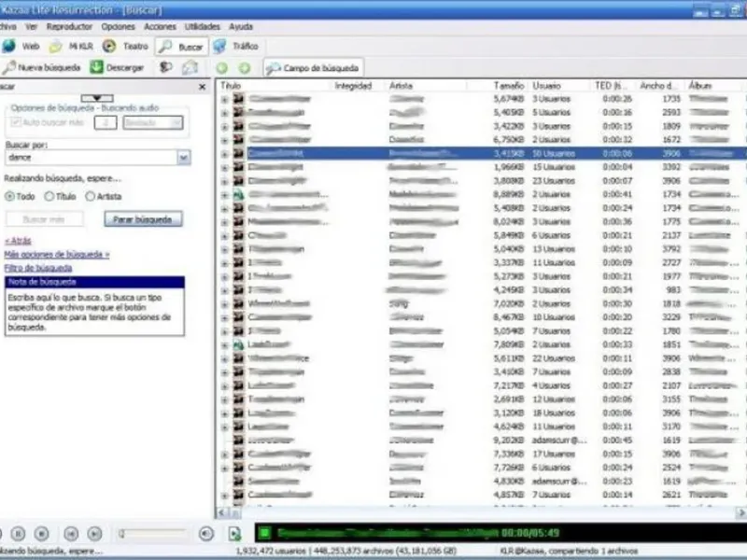
Task: Follow the Atrás link
Action: tap(18, 241)
